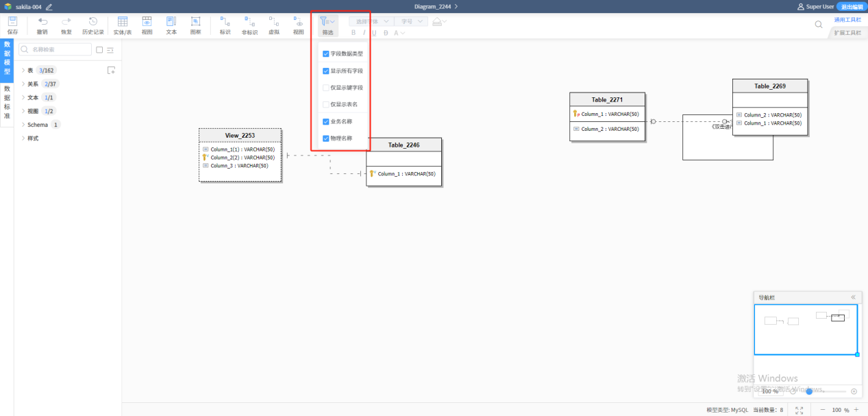Open the 选择字体 font dropdown
Image resolution: width=868 pixels, height=416 pixels.
click(x=372, y=22)
